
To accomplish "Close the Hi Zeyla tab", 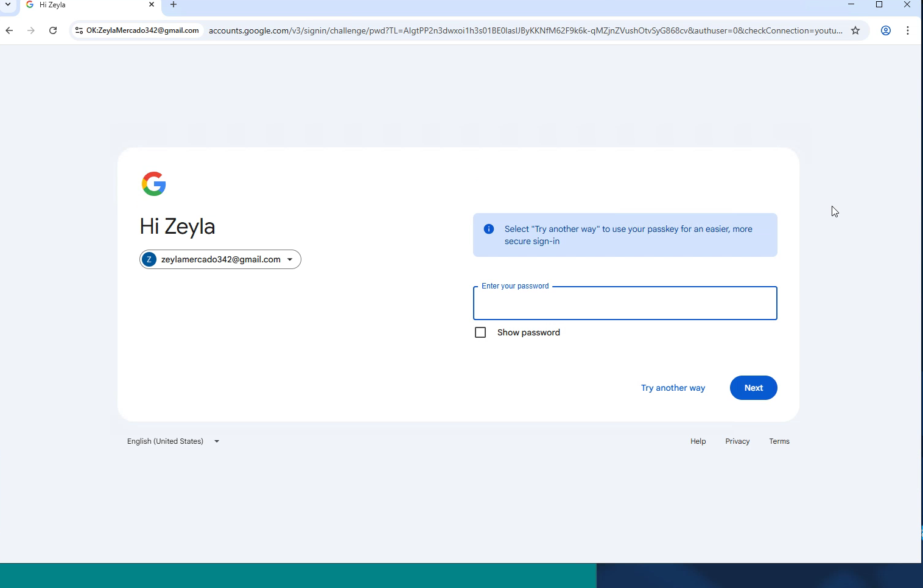I will coord(152,5).
